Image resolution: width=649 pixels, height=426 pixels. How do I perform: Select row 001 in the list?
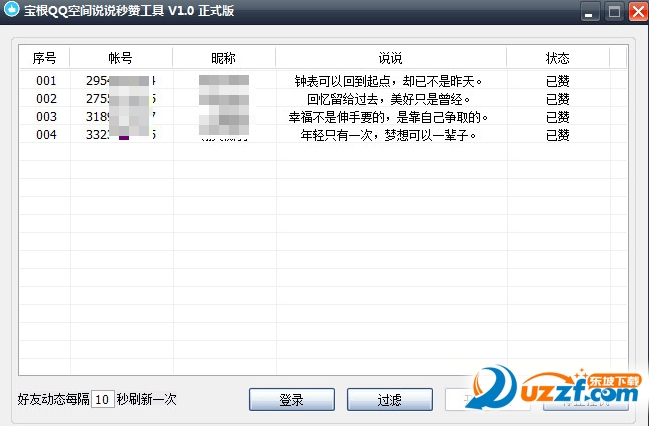[x=46, y=81]
